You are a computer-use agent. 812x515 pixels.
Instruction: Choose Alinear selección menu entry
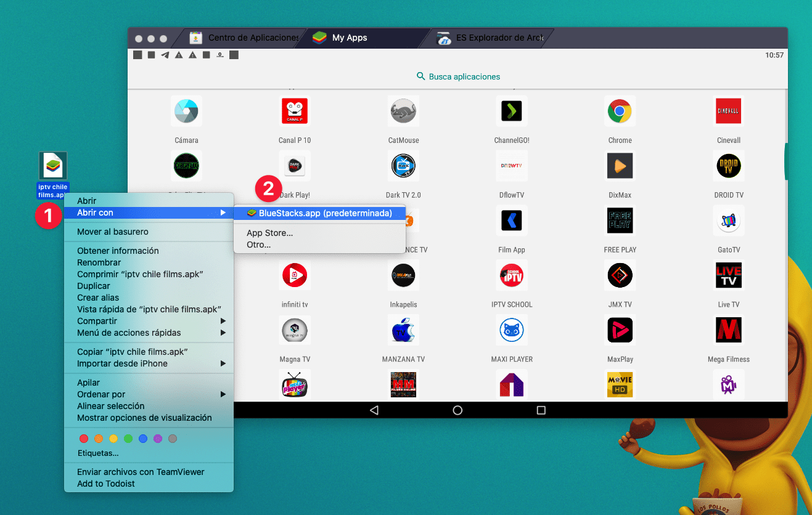click(x=149, y=406)
